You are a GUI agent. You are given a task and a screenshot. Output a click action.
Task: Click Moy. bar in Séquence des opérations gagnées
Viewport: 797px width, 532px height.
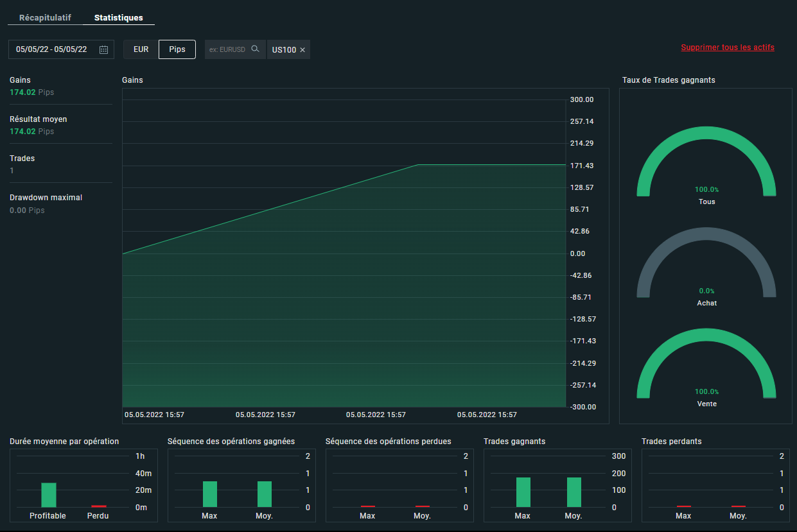point(265,494)
